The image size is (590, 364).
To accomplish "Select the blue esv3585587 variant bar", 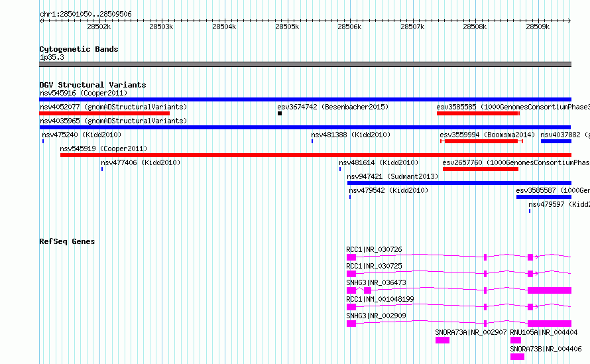I will [x=544, y=197].
